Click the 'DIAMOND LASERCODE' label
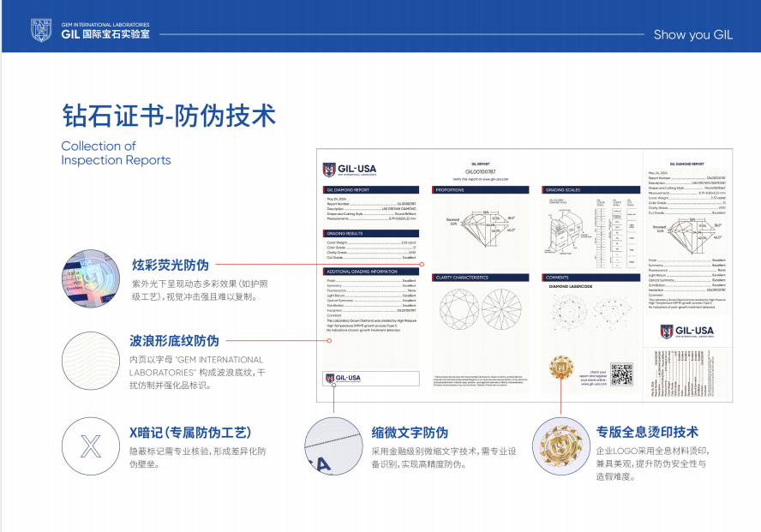The height and width of the screenshot is (532, 761). click(x=571, y=287)
